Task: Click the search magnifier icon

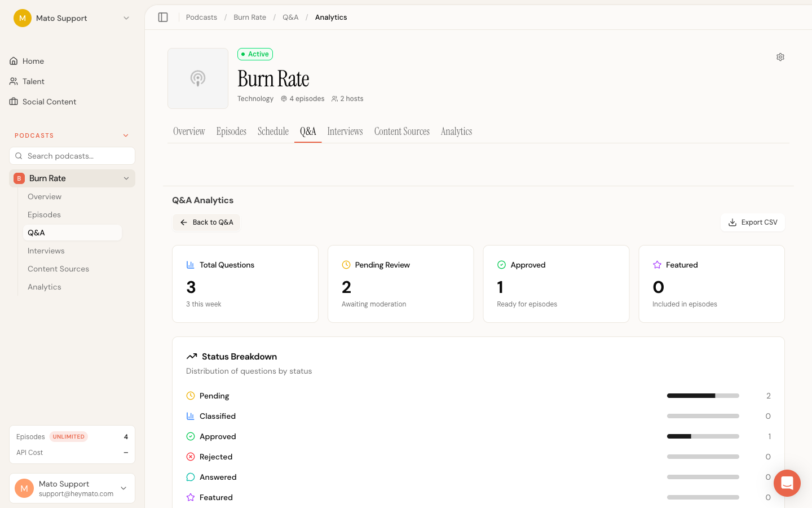Action: (19, 156)
